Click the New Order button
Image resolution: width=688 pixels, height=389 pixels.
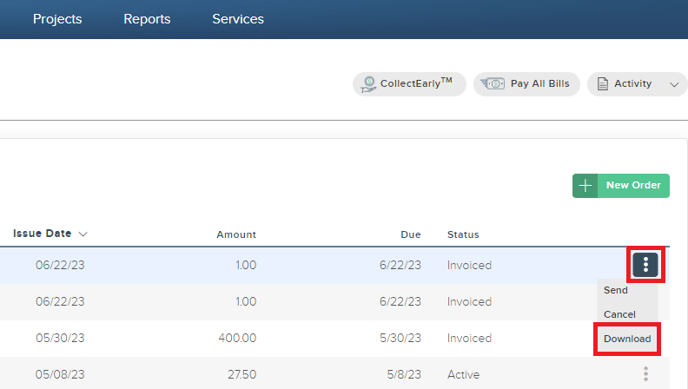point(621,186)
